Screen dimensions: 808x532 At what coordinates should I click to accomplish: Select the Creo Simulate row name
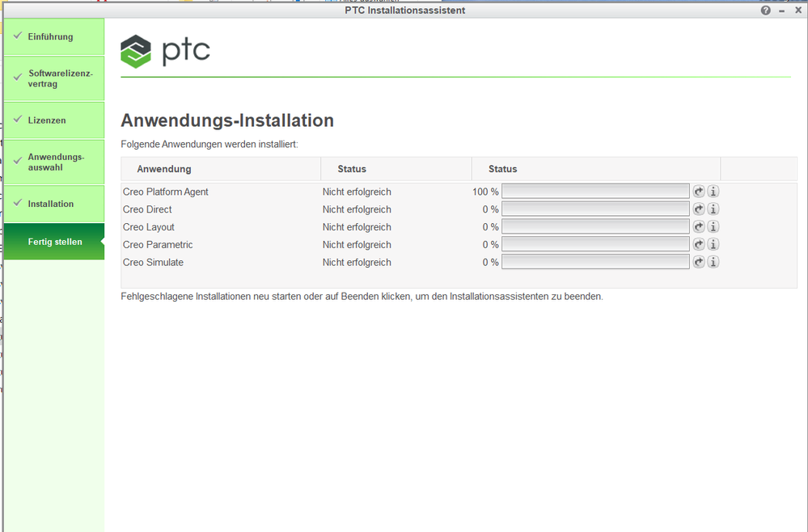153,262
